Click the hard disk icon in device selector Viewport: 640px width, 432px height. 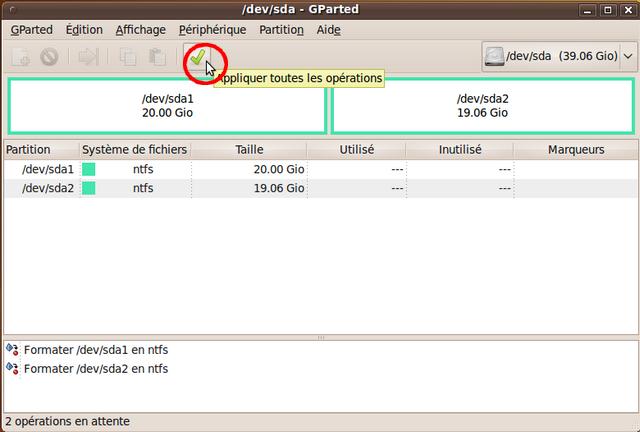(494, 56)
